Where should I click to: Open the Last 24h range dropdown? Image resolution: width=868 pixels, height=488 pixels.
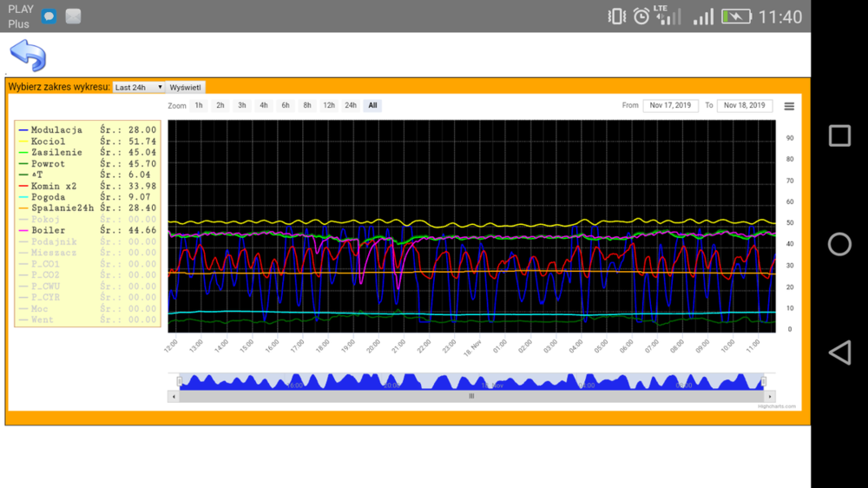tap(139, 88)
